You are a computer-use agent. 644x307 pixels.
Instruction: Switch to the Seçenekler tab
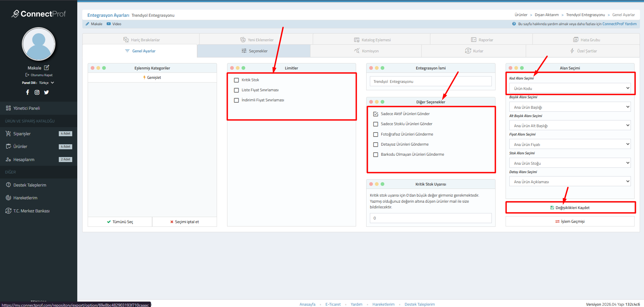(x=254, y=51)
